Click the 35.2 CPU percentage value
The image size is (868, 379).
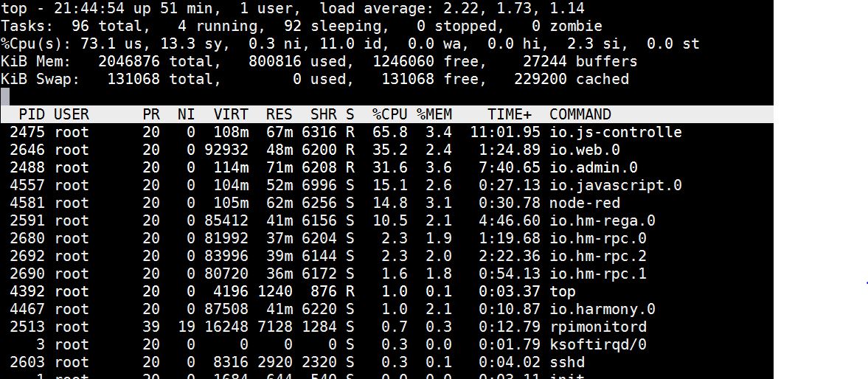point(389,150)
